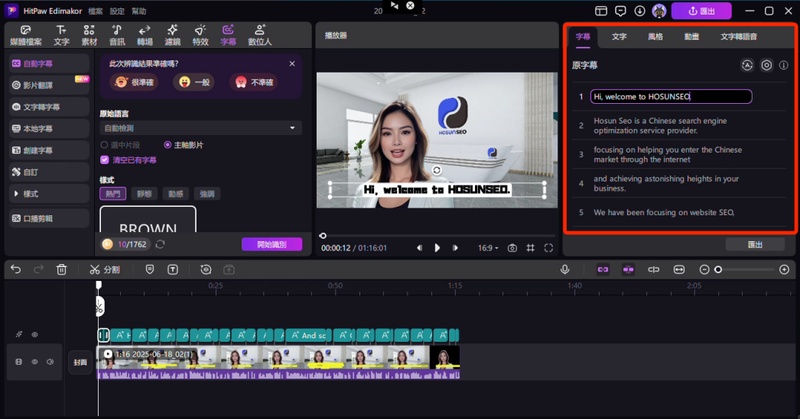Screen dimensions: 800x419
Task: Open the 原始語言 自動檢測 dropdown
Action: [x=200, y=128]
